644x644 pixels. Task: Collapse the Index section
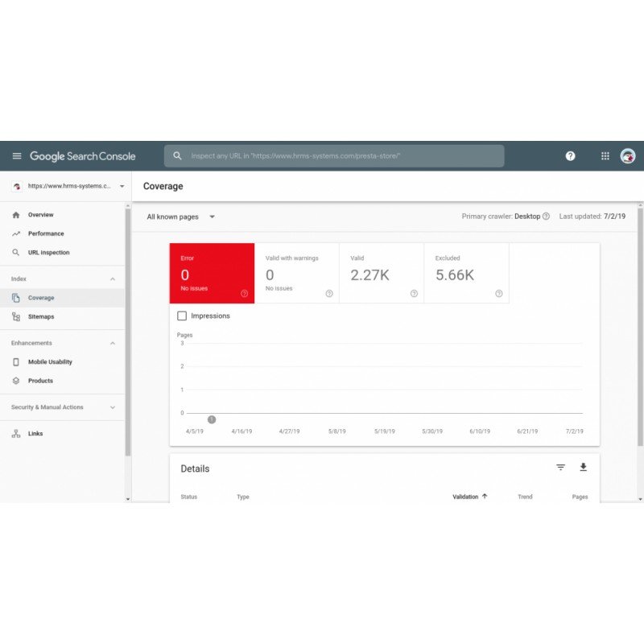point(113,279)
